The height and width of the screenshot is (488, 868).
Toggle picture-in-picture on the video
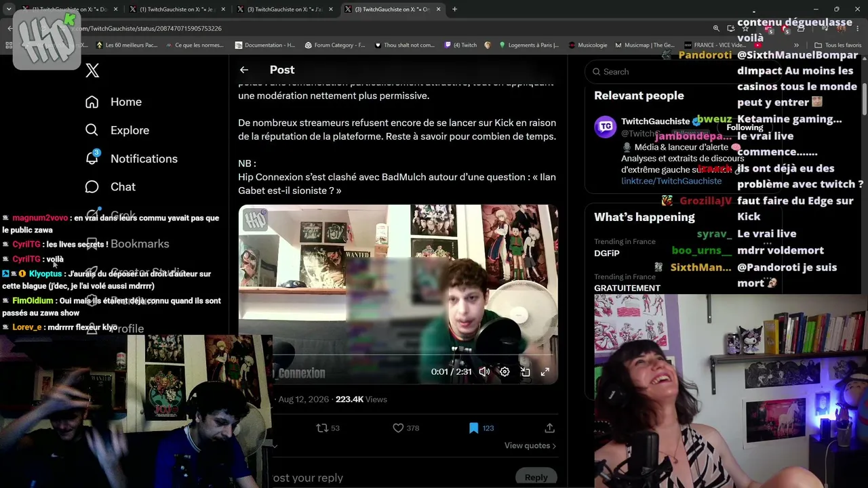coord(525,371)
